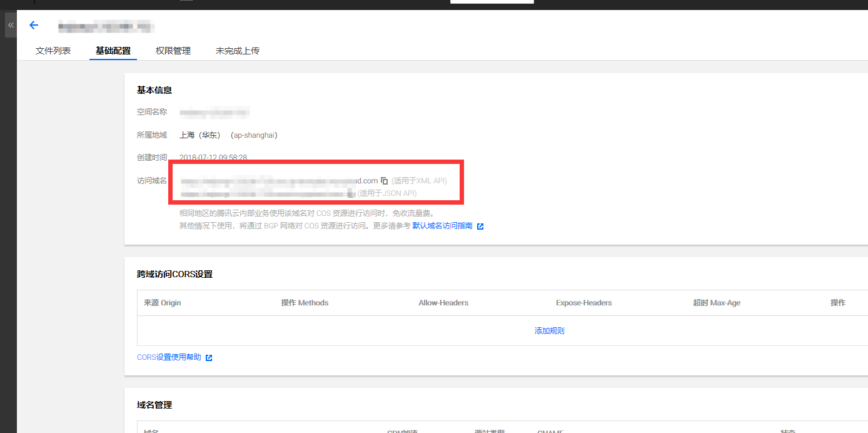Open CORS设置使用帮助 link
The image size is (868, 433).
click(x=169, y=357)
